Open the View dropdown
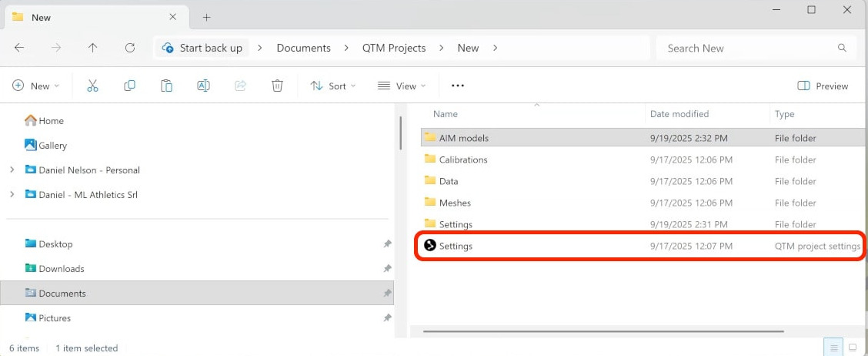This screenshot has height=356, width=868. click(402, 86)
